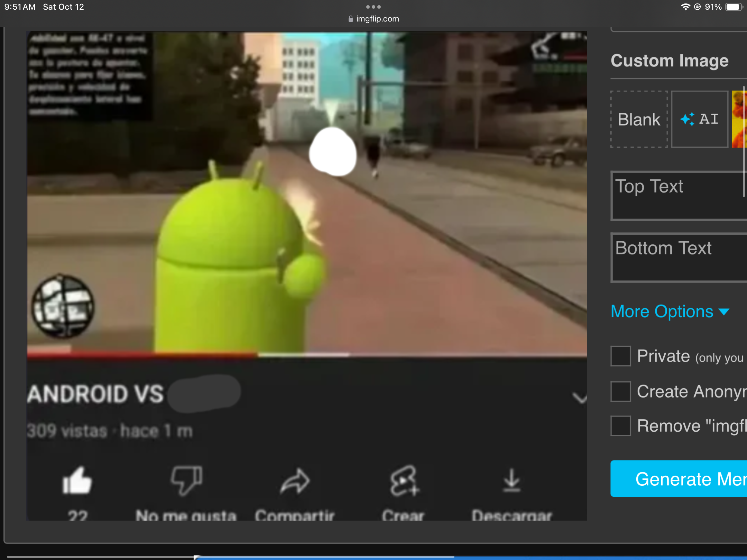Enable the Private checkbox

[620, 356]
